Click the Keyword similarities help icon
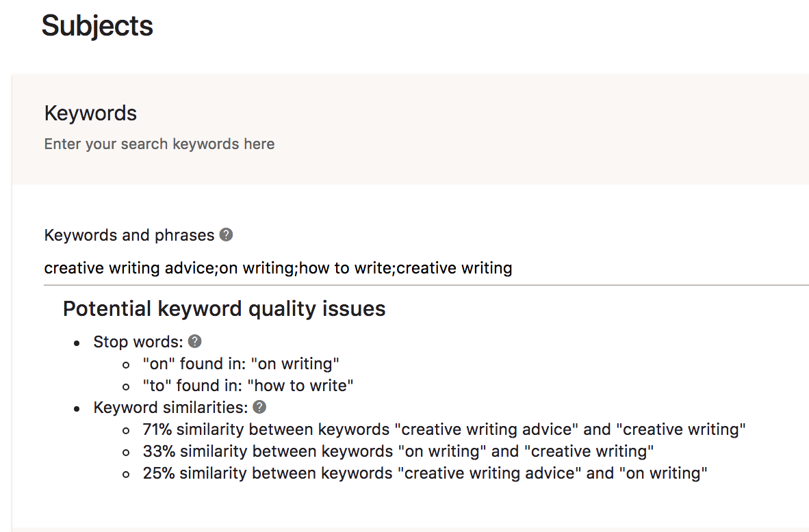809x532 pixels. tap(259, 408)
